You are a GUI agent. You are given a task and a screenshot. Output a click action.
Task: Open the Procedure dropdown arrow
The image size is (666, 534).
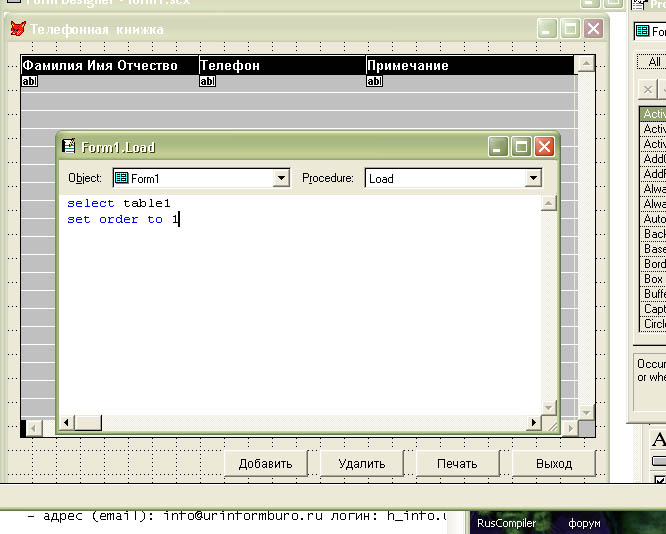[533, 178]
